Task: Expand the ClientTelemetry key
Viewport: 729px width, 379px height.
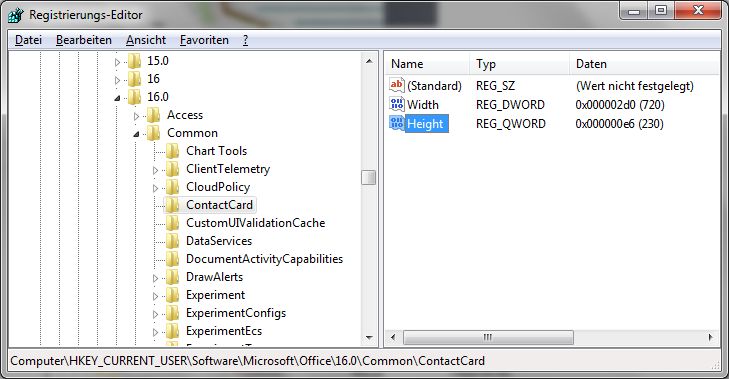Action: pos(155,170)
